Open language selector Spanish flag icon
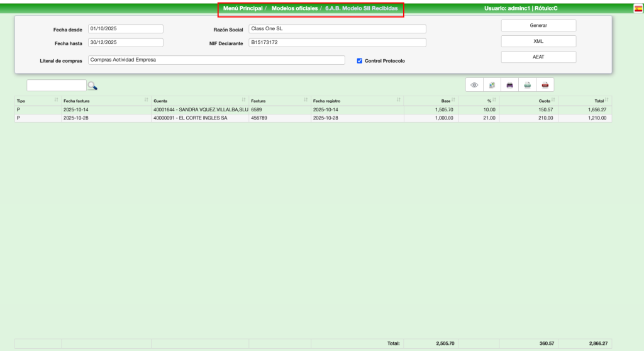The height and width of the screenshot is (351, 644). tap(638, 9)
